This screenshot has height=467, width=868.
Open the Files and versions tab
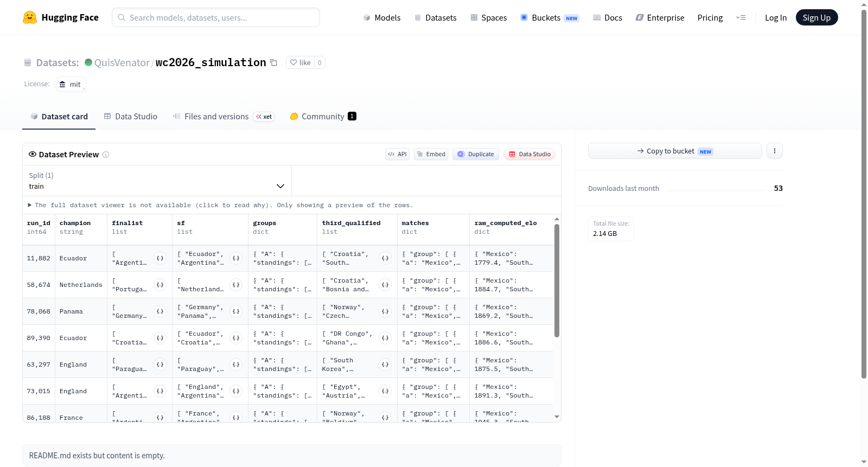224,117
